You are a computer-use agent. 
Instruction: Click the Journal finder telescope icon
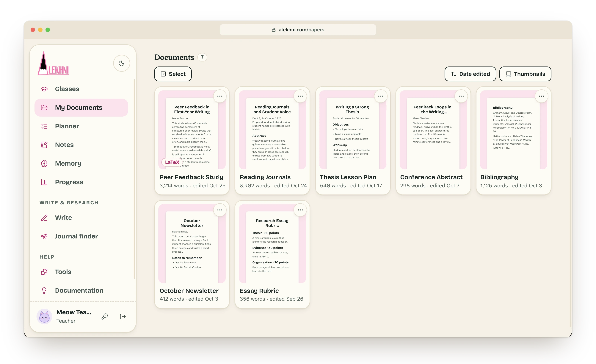click(44, 236)
